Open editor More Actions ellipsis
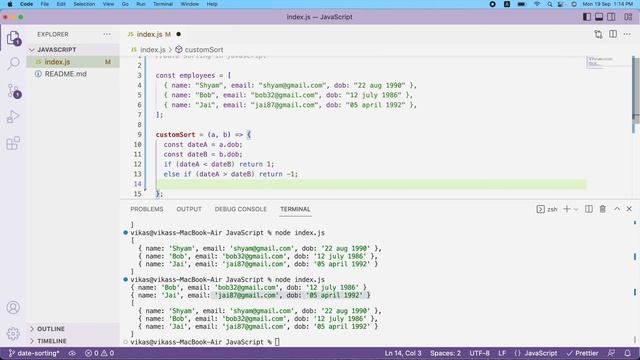 627,34
